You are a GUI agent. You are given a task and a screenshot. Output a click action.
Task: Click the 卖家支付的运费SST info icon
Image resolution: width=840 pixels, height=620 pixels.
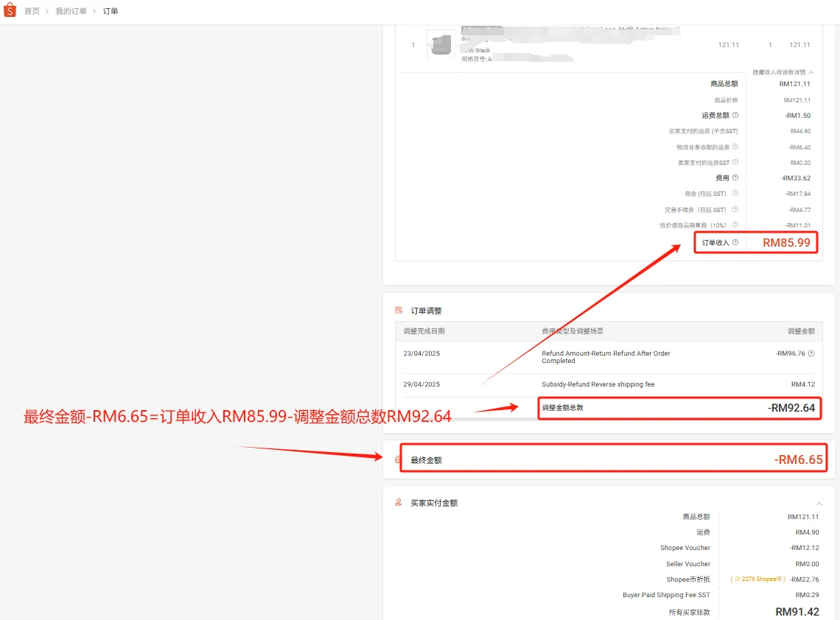(x=735, y=161)
